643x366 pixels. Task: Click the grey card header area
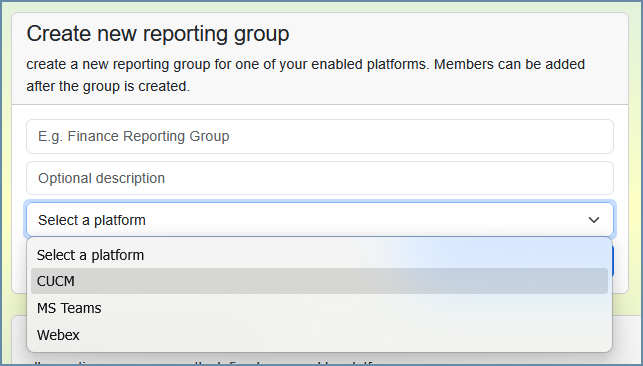pyautogui.click(x=320, y=59)
